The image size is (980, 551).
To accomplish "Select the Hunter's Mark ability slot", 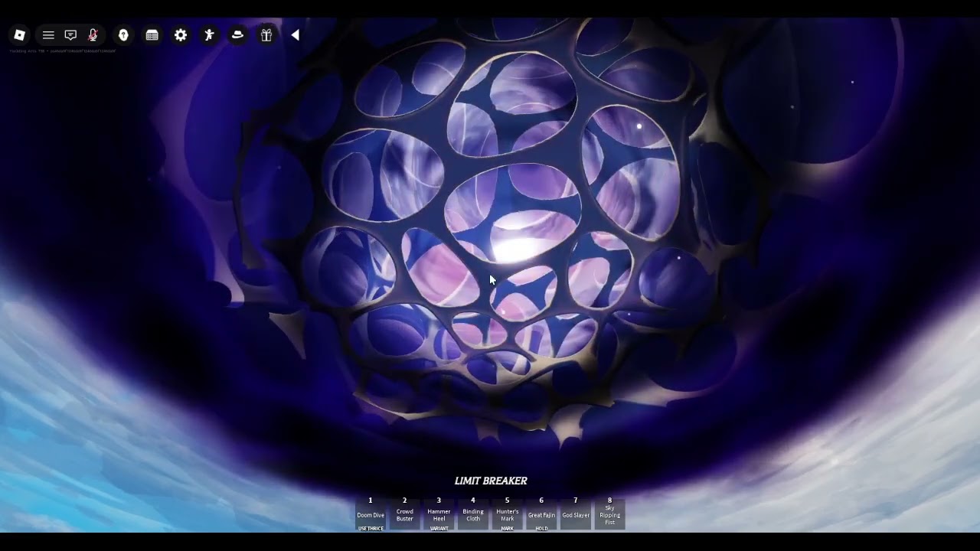I will coord(507,514).
